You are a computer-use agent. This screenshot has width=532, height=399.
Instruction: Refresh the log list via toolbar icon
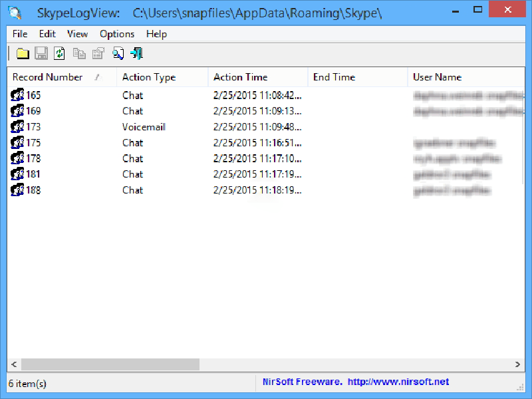[59, 54]
